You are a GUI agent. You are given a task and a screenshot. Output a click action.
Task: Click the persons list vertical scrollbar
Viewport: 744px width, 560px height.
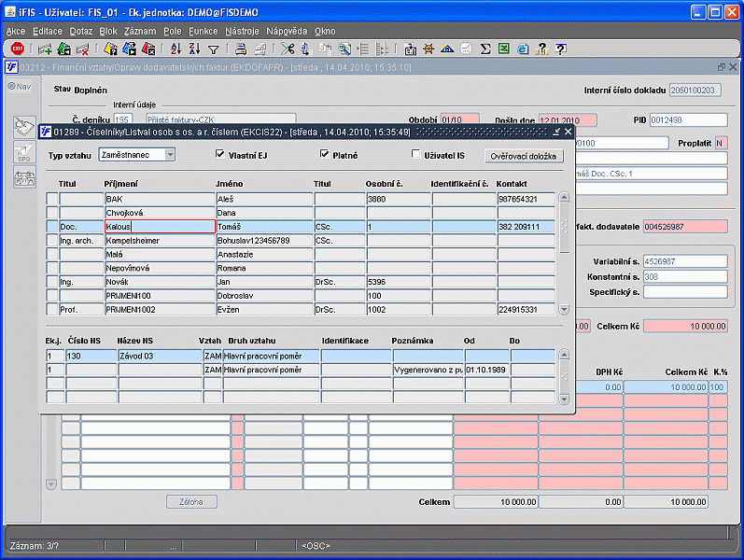pyautogui.click(x=563, y=227)
